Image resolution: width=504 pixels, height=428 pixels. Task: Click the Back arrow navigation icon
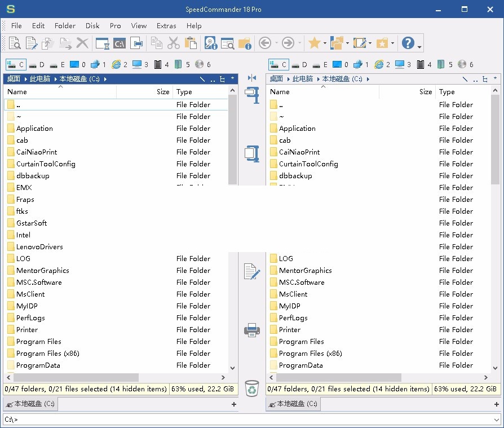point(264,43)
